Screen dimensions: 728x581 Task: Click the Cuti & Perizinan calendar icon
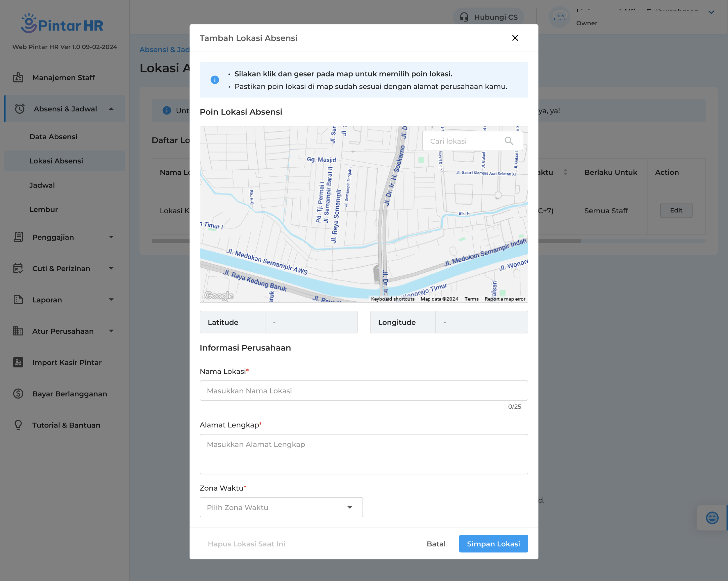pyautogui.click(x=18, y=268)
